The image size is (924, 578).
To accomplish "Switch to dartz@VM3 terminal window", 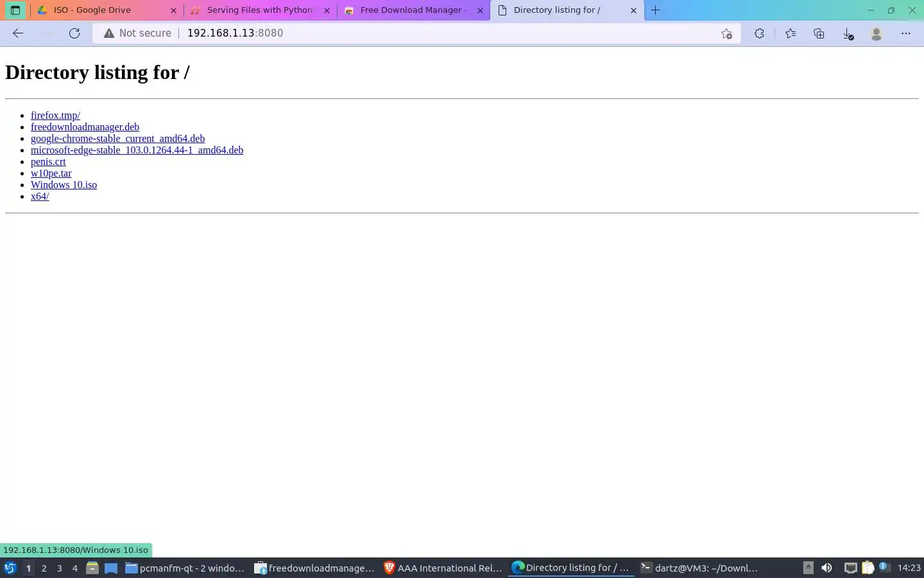I will click(701, 568).
